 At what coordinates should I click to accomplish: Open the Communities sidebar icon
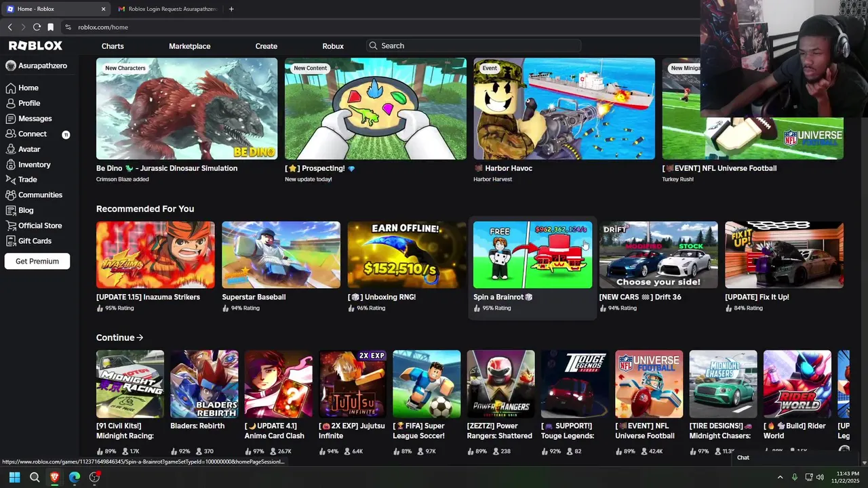[11, 195]
